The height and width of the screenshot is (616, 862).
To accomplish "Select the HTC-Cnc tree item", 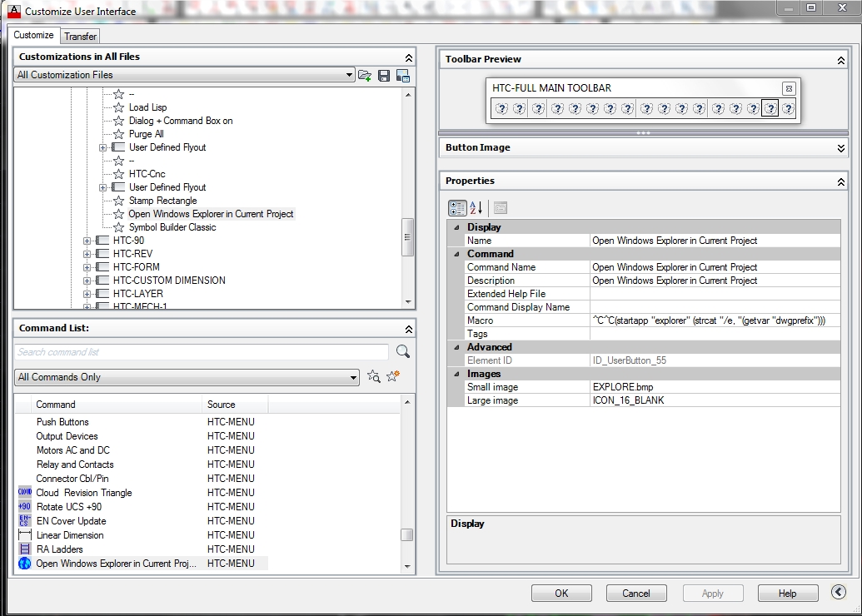I will [x=147, y=174].
